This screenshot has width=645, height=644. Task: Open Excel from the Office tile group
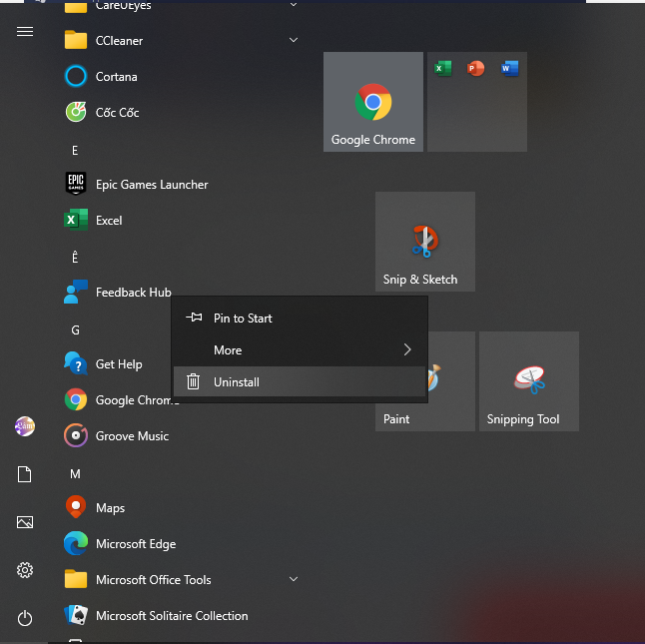click(x=443, y=68)
